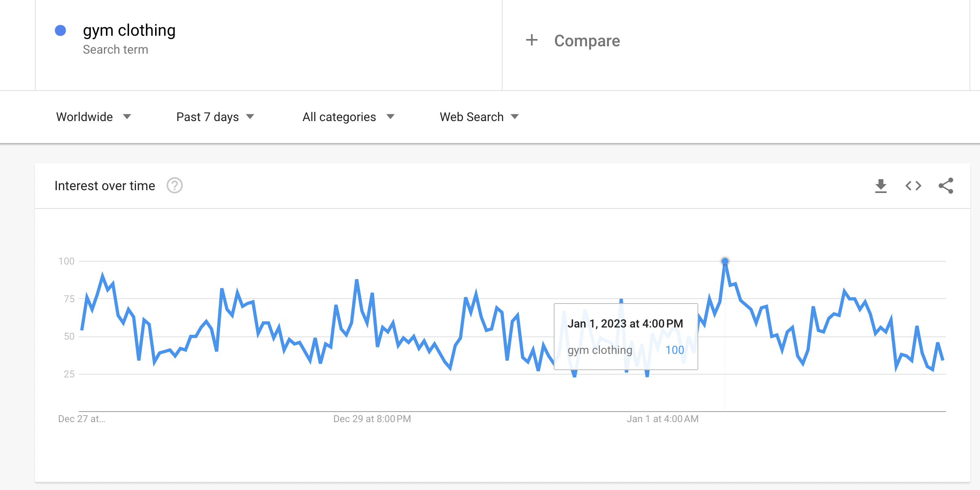This screenshot has height=490, width=980.
Task: Click the Search term label under gym clothing
Action: point(115,50)
